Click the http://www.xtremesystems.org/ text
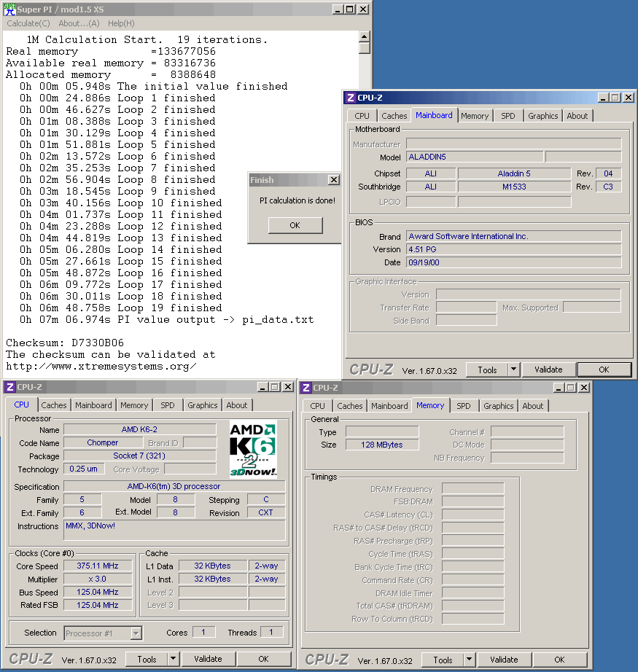 point(101,367)
